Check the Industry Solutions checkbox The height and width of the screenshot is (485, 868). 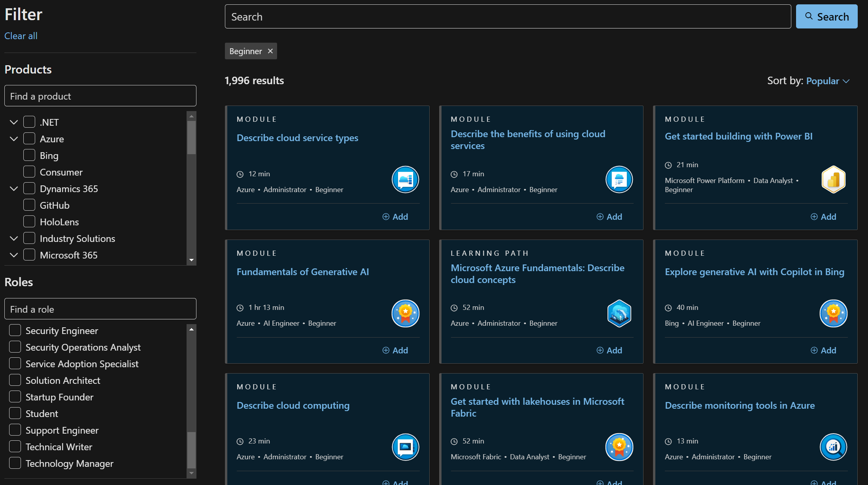[29, 238]
